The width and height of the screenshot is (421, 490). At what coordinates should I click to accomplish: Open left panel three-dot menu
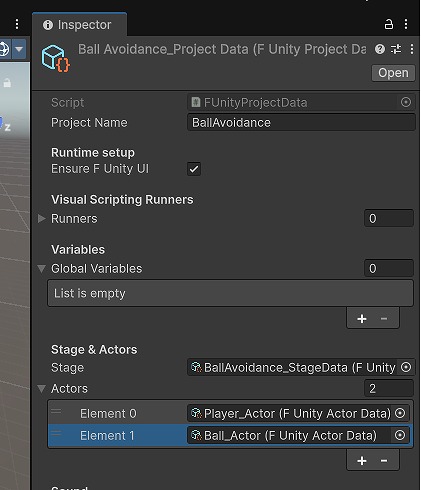click(17, 24)
